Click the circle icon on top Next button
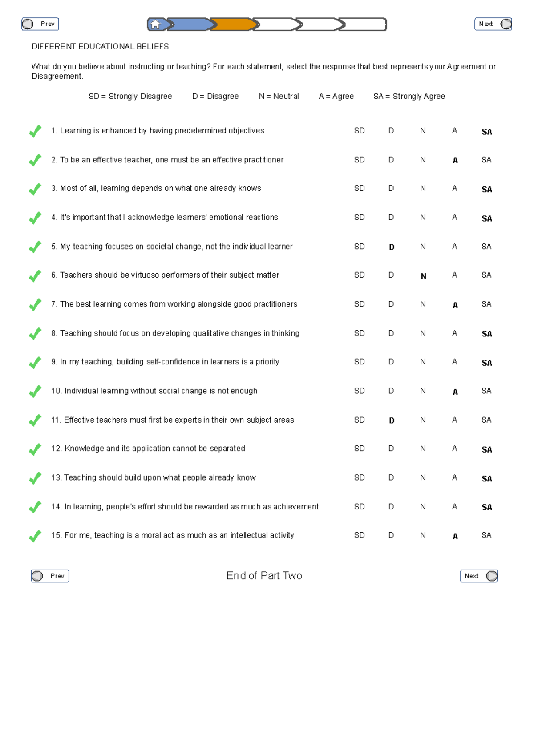534x756 pixels. pyautogui.click(x=506, y=24)
